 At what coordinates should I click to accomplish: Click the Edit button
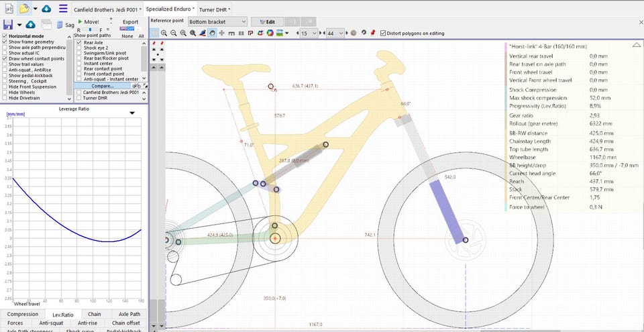pos(266,21)
